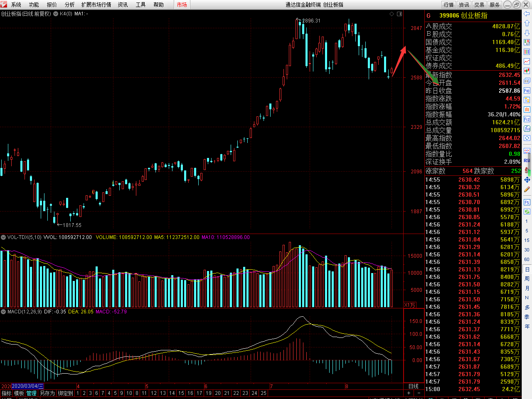Open the colored grid table icon in sidebar
532x399 pixels.
click(527, 52)
